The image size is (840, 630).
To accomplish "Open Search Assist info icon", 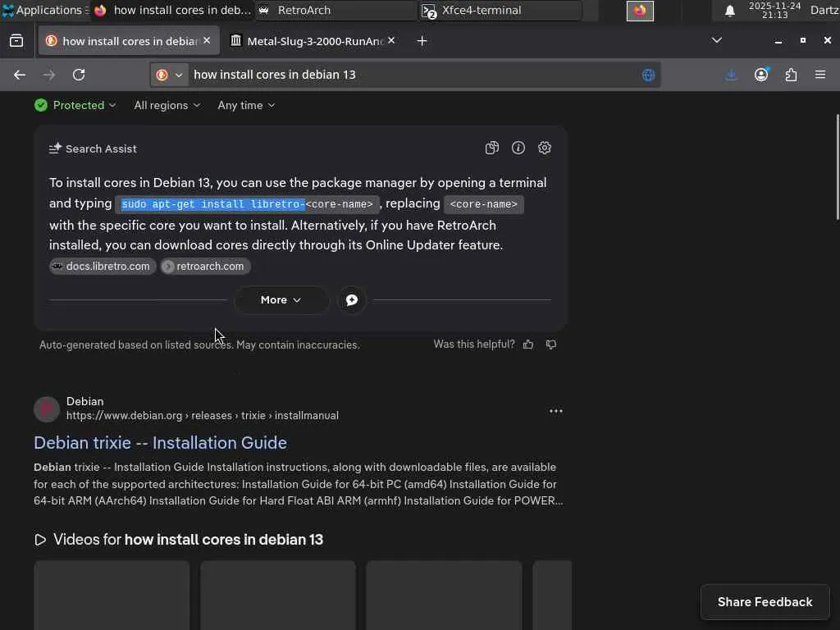I will pos(518,148).
